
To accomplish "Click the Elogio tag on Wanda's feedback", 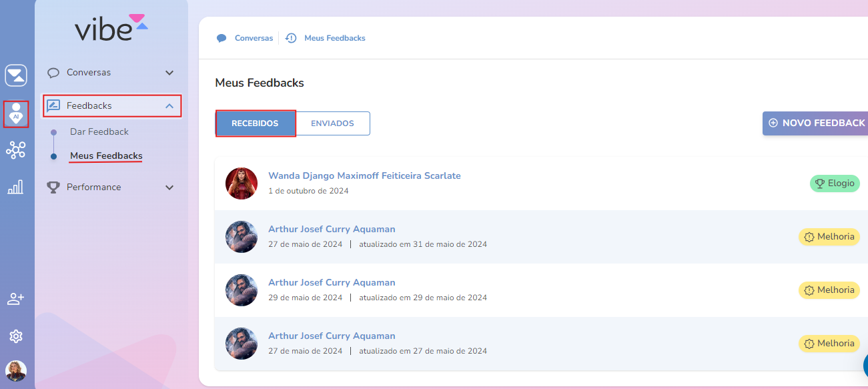I will (x=835, y=183).
